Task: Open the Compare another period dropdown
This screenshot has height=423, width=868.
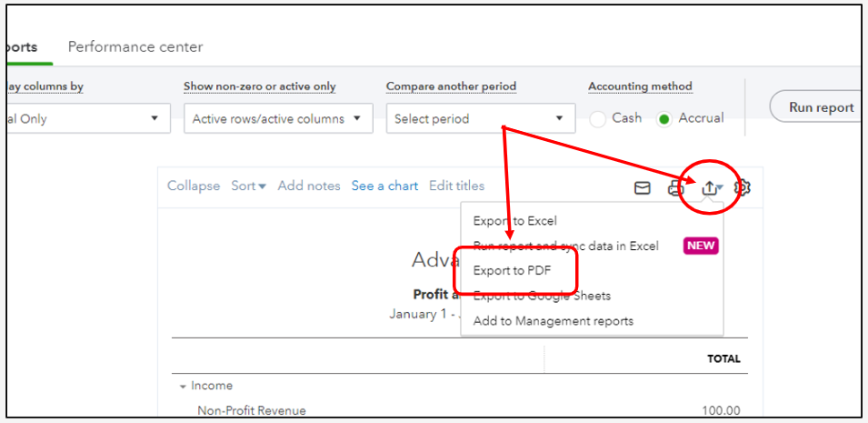Action: coord(481,118)
